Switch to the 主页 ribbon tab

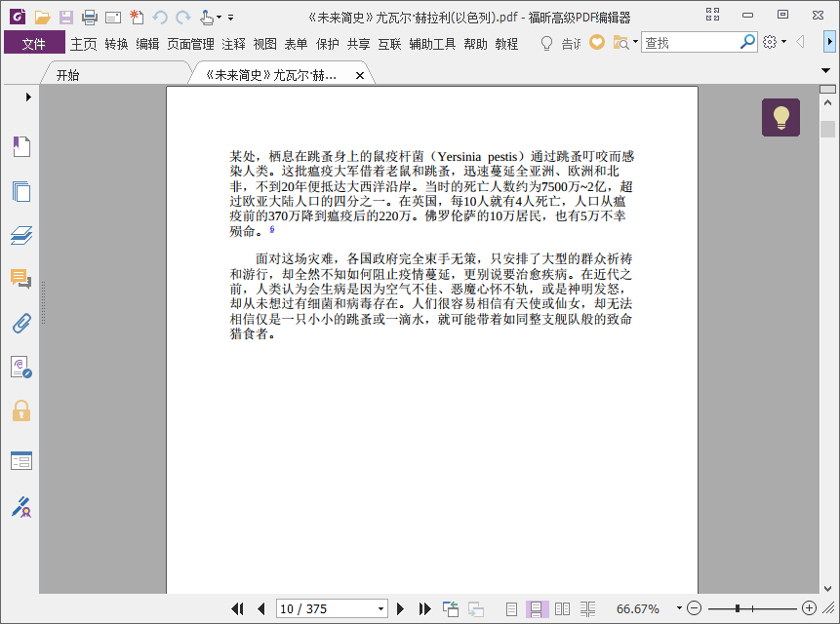[x=84, y=43]
